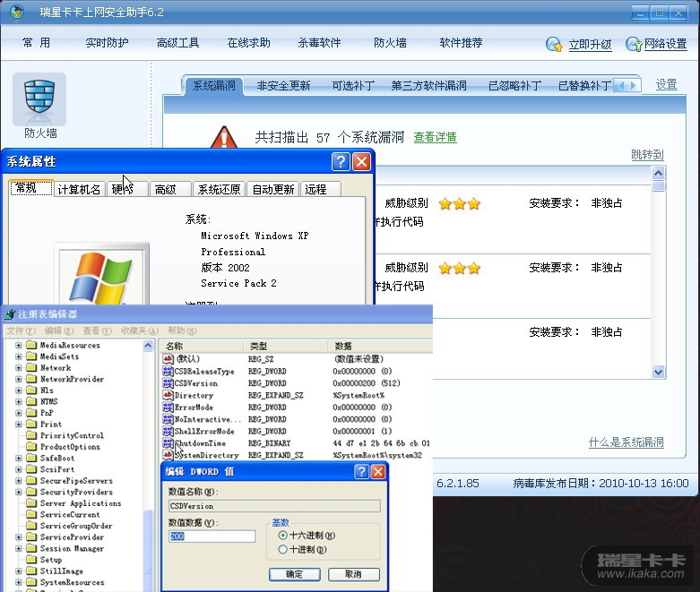The height and width of the screenshot is (592, 700).
Task: Click the Rising Kaka app logo icon
Action: pyautogui.click(x=17, y=12)
